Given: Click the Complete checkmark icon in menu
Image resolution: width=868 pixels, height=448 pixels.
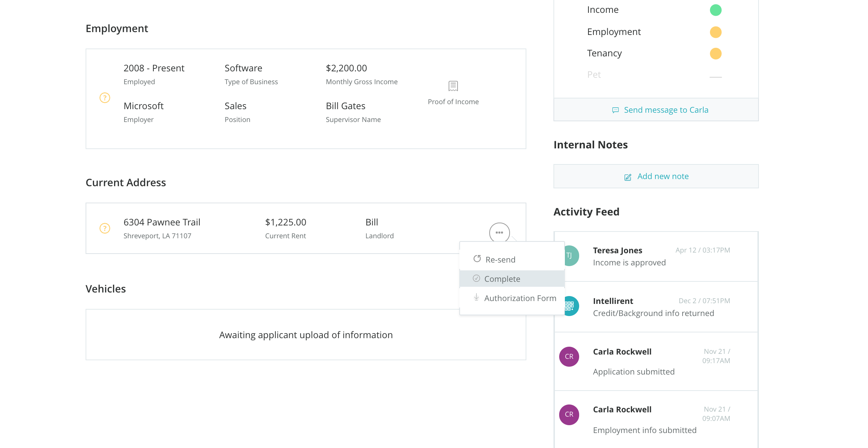Looking at the screenshot, I should [476, 279].
